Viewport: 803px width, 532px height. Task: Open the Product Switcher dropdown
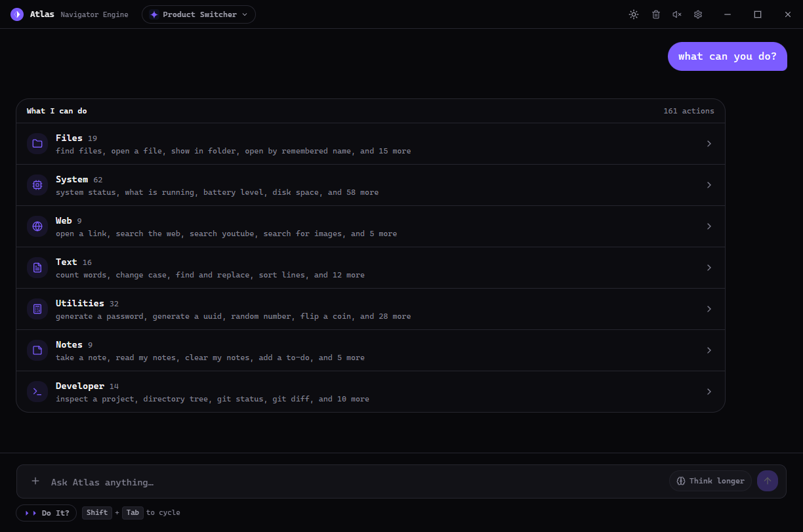pos(199,14)
